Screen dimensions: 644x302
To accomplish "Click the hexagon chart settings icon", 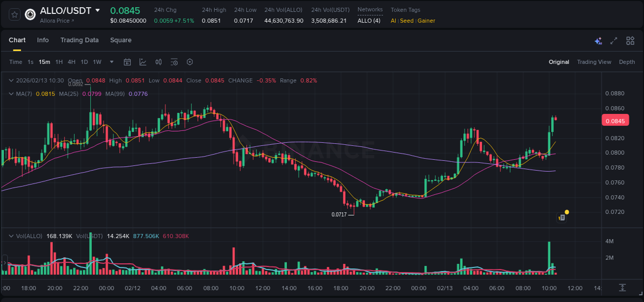I will click(190, 62).
